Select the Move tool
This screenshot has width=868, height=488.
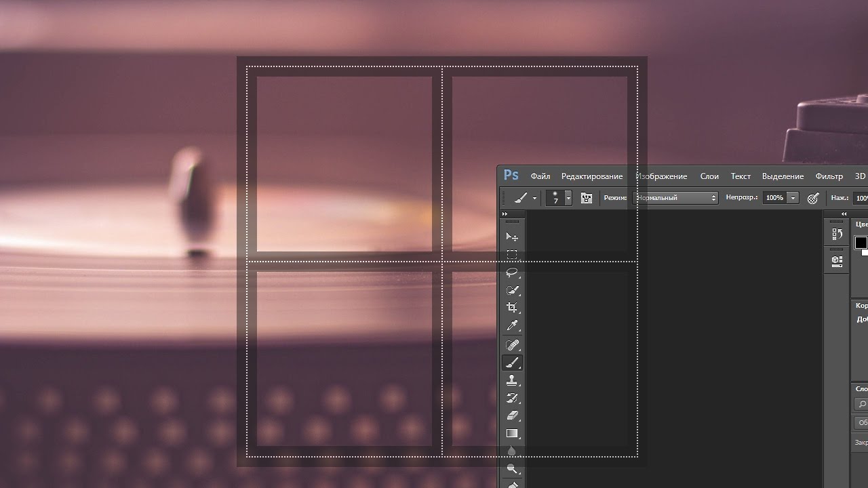click(512, 236)
